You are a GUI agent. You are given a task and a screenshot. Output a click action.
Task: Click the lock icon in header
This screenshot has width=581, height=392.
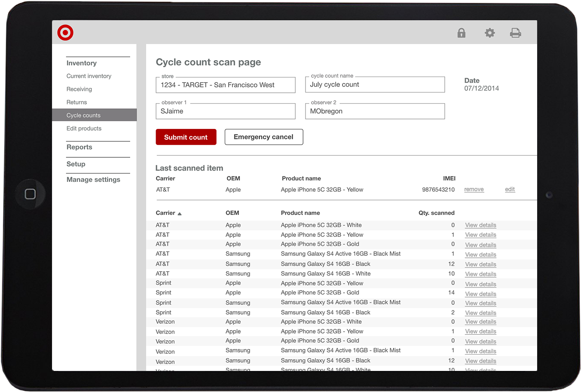(461, 33)
